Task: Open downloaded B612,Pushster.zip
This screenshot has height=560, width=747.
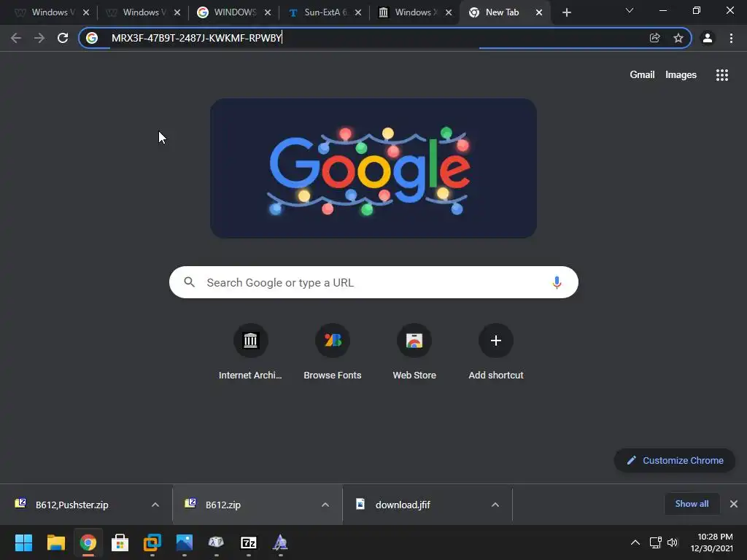Action: click(71, 505)
